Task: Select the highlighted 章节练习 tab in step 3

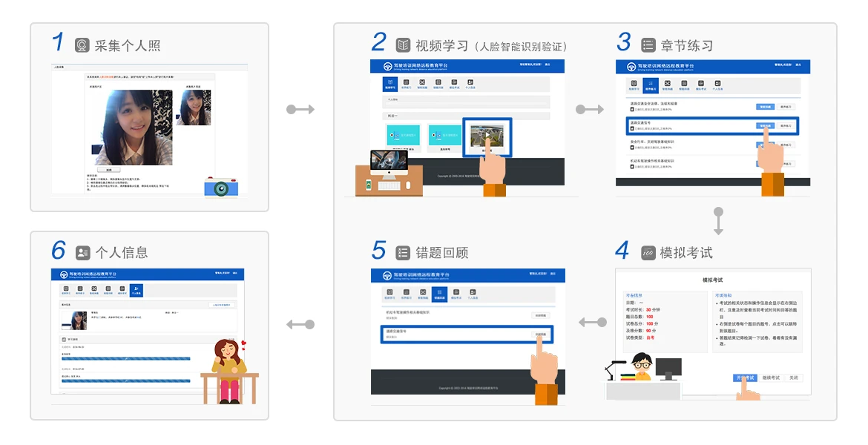Action: click(651, 85)
